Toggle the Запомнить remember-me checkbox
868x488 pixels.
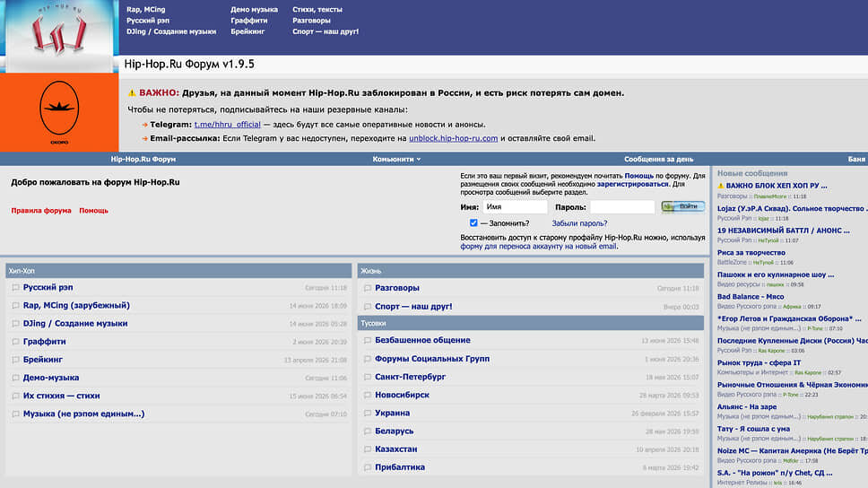coord(473,222)
